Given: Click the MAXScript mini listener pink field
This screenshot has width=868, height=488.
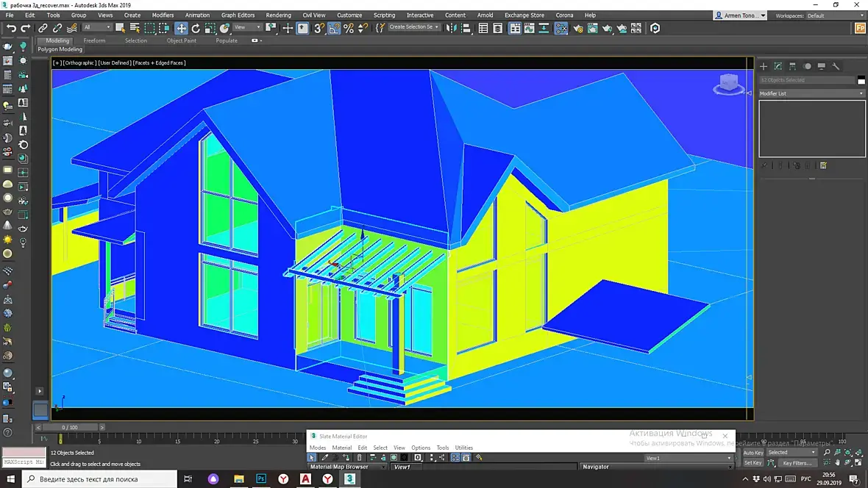Looking at the screenshot, I should pyautogui.click(x=24, y=452).
